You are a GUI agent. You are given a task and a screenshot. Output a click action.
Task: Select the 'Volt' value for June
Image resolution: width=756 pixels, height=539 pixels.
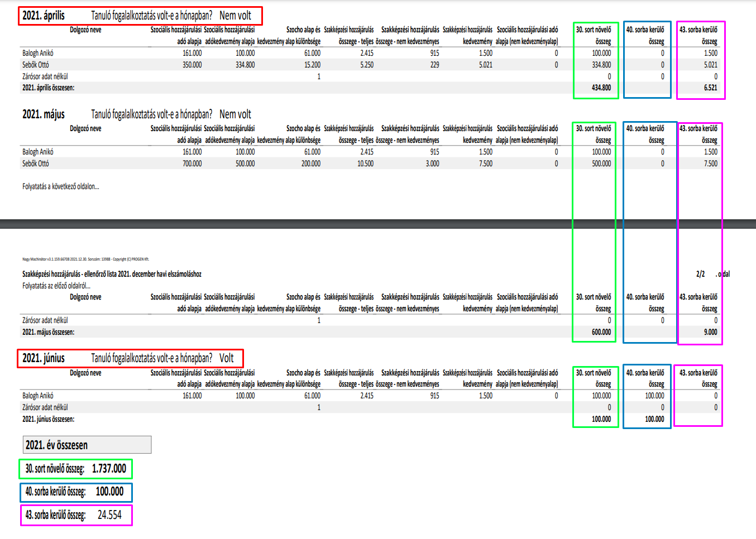(226, 358)
